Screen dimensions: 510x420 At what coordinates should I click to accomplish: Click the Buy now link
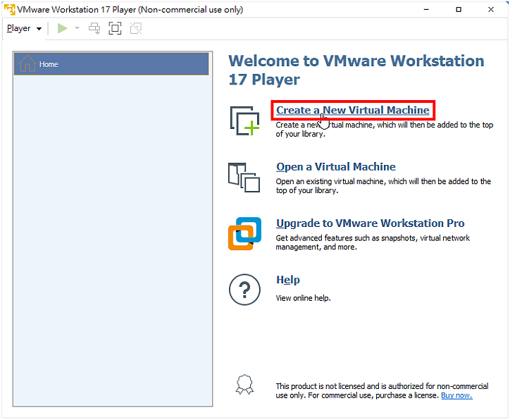(x=456, y=395)
